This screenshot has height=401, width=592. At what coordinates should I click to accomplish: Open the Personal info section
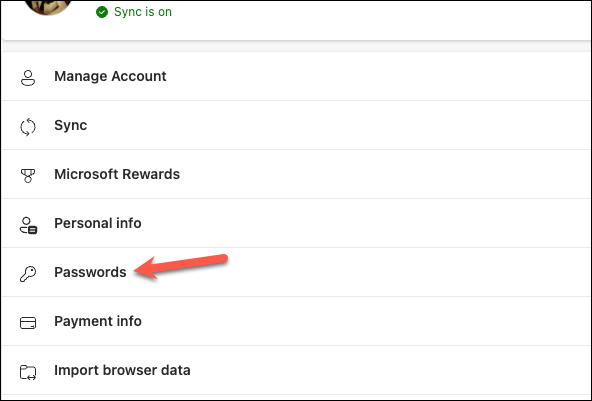coord(296,223)
